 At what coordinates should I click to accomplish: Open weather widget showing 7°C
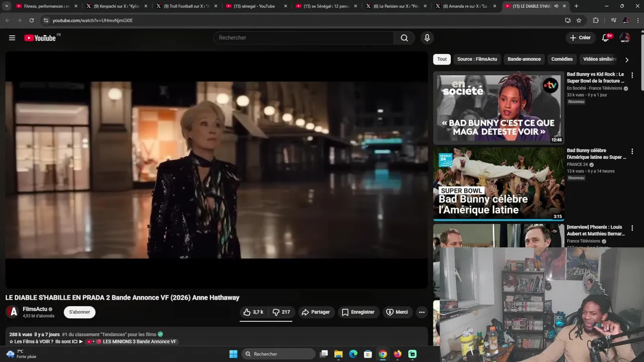point(21,354)
